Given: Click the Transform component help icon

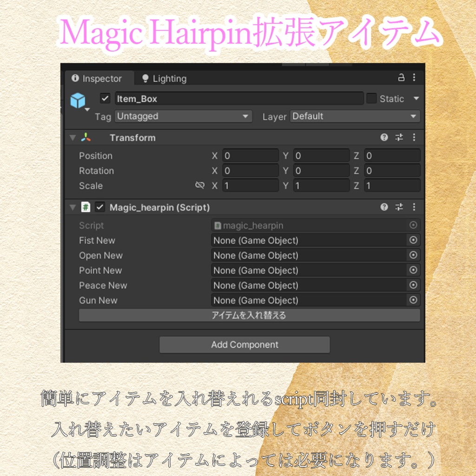Looking at the screenshot, I should pyautogui.click(x=384, y=138).
